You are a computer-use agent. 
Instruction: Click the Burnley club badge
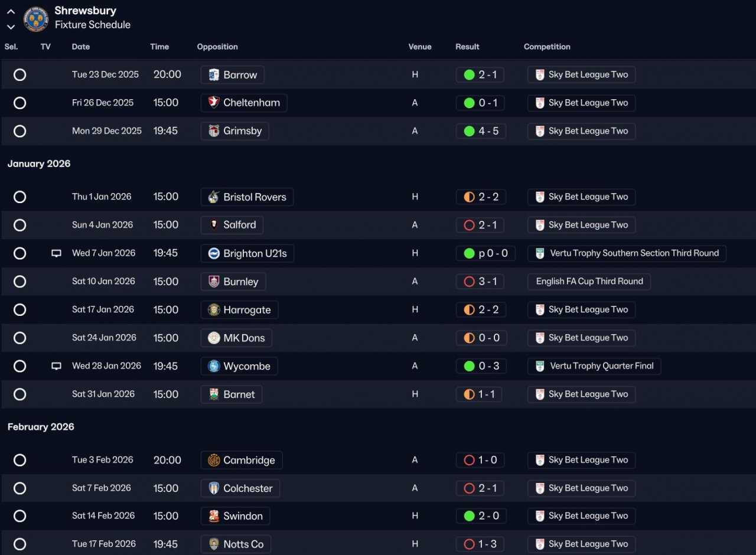tap(214, 282)
